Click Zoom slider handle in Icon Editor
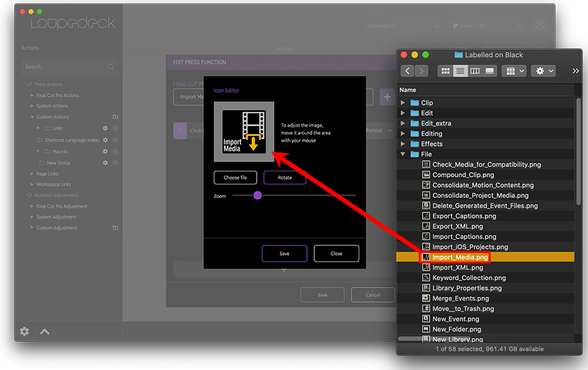Viewport: 588px width, 370px height. click(257, 195)
